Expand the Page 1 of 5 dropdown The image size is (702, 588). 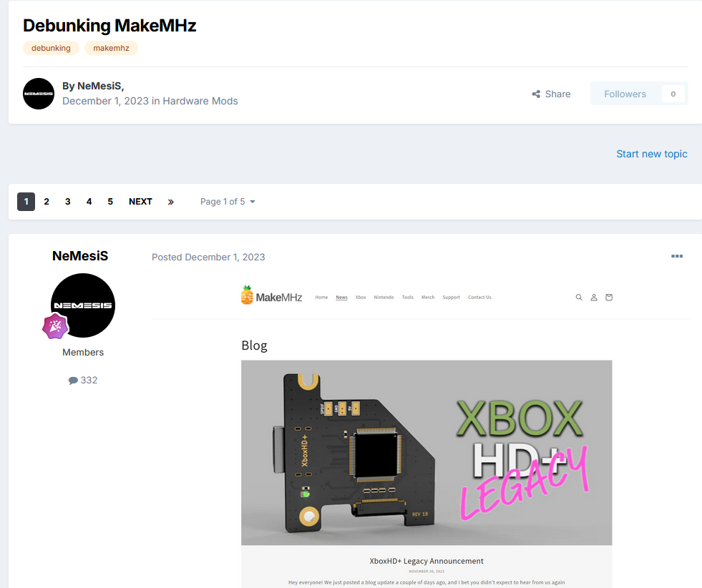228,202
